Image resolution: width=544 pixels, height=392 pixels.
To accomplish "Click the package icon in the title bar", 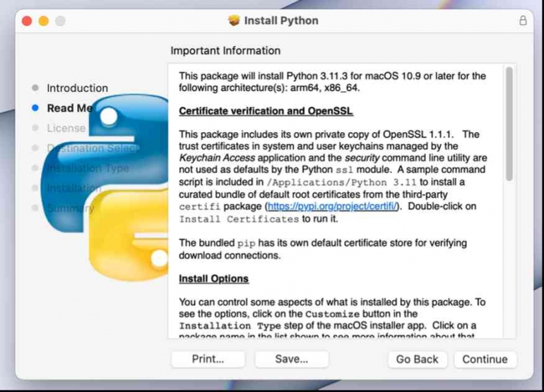I will tap(234, 20).
